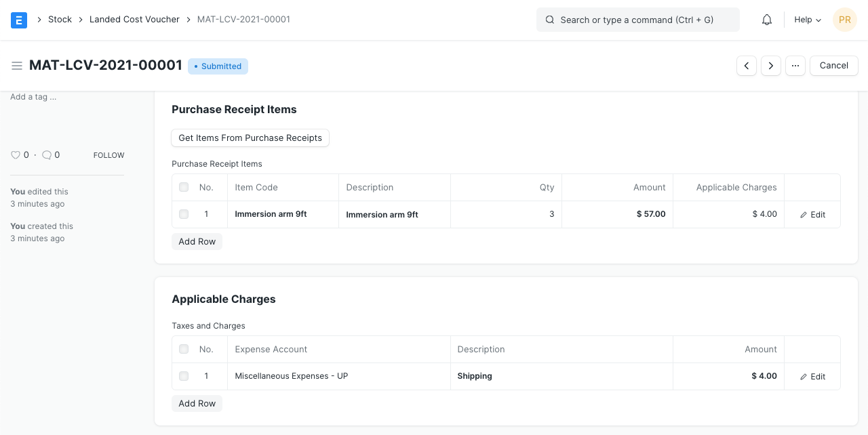This screenshot has height=435, width=868.
Task: Open comments via the speech bubble icon
Action: pos(47,155)
